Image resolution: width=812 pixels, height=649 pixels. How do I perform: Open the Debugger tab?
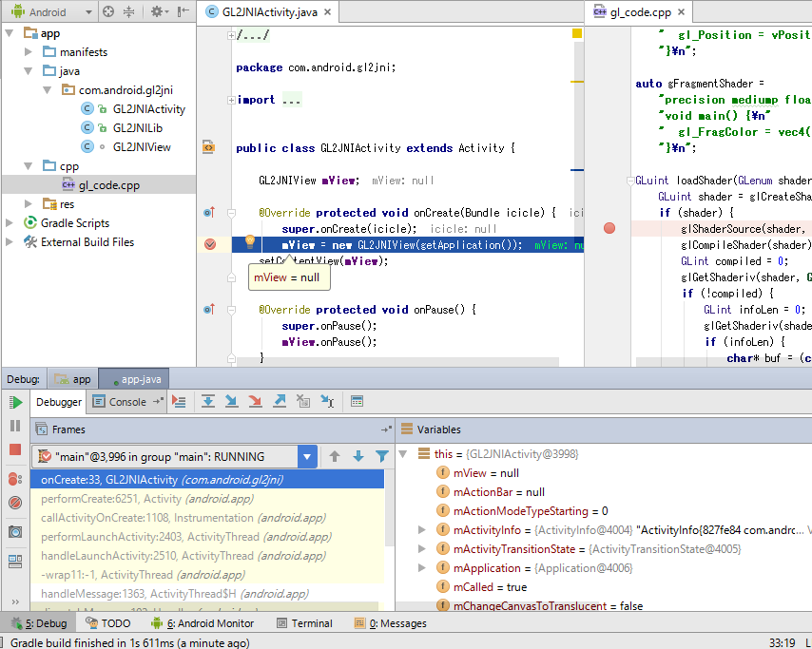tap(59, 402)
